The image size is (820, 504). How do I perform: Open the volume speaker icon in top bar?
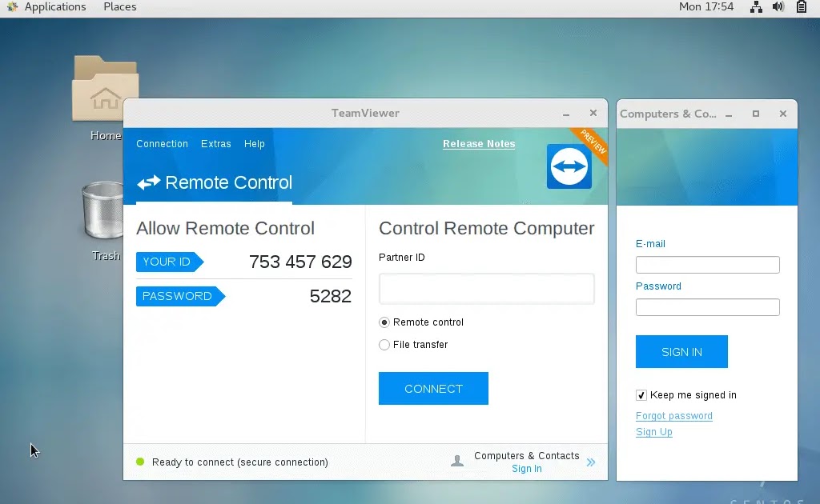pyautogui.click(x=778, y=6)
